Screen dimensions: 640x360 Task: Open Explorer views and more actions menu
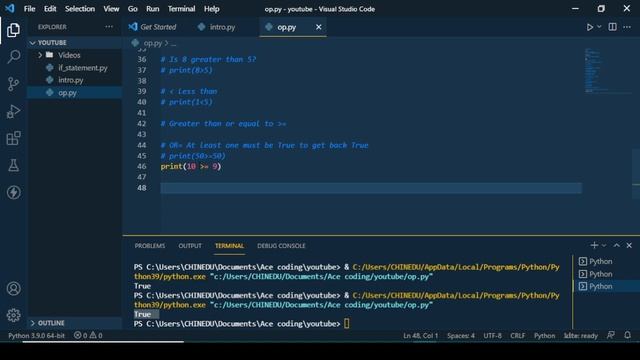point(109,27)
